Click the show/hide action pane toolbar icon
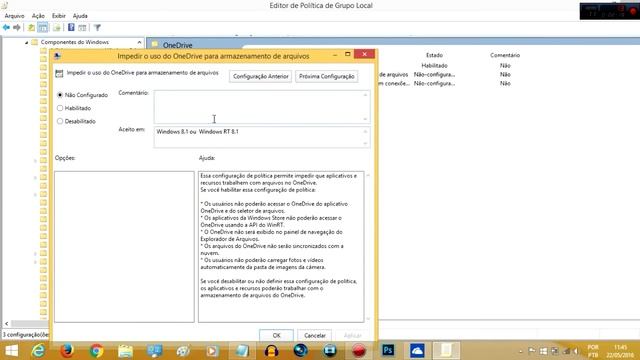The height and width of the screenshot is (360, 640). coord(82,28)
